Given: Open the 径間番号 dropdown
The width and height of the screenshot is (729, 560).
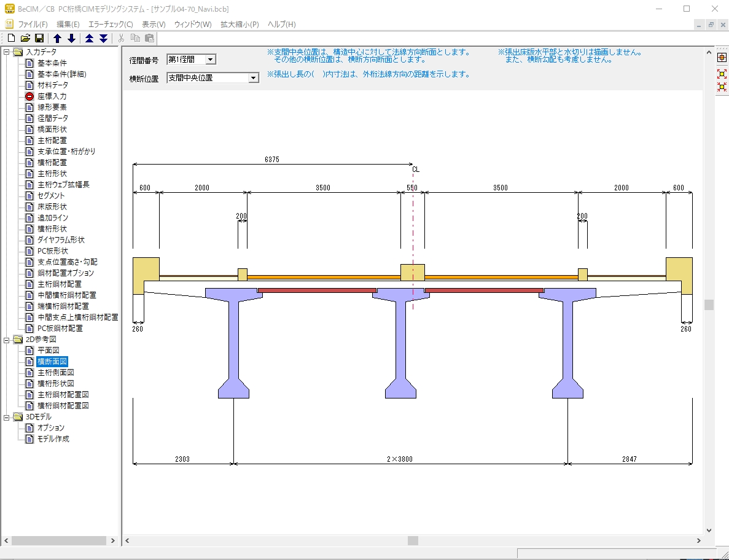Looking at the screenshot, I should pos(211,60).
